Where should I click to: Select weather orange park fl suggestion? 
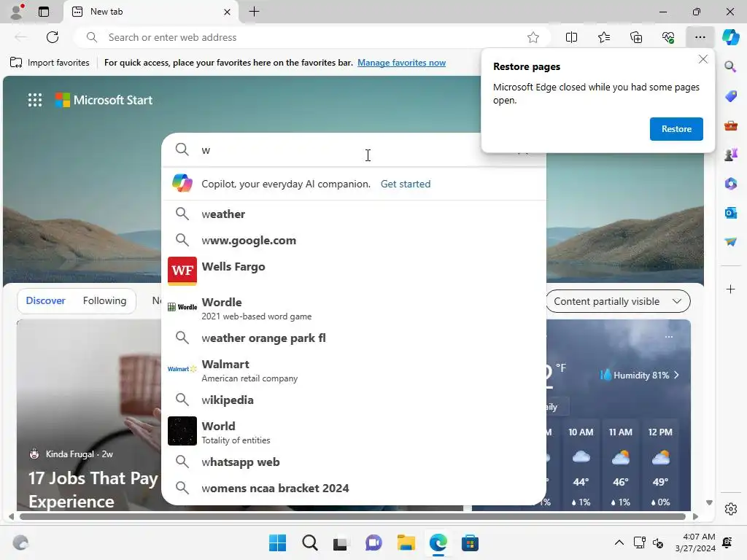point(354,338)
